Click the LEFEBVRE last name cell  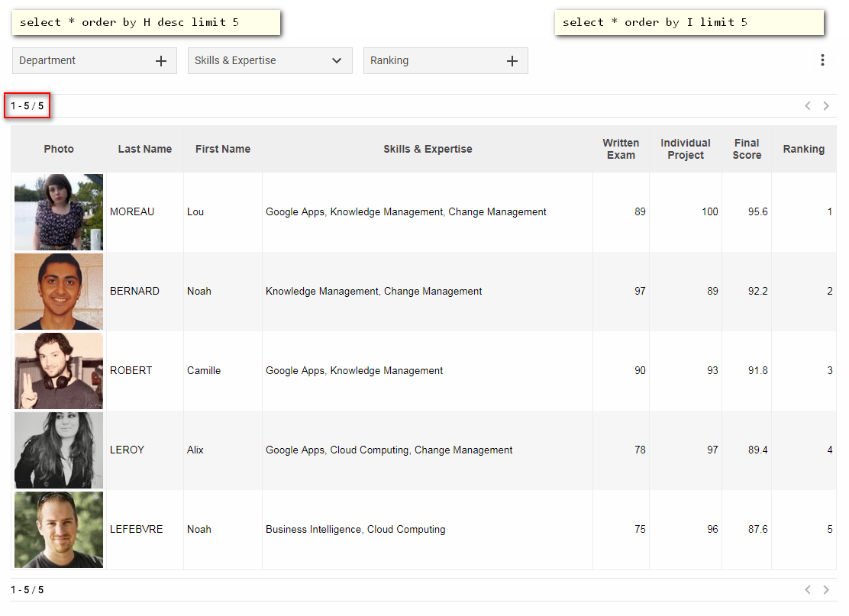[136, 530]
